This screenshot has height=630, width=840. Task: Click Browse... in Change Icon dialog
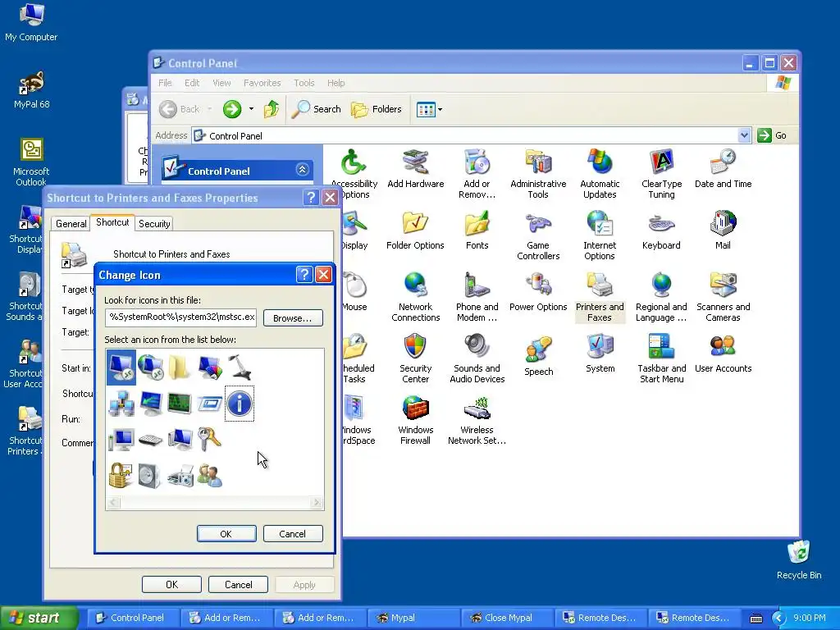293,317
